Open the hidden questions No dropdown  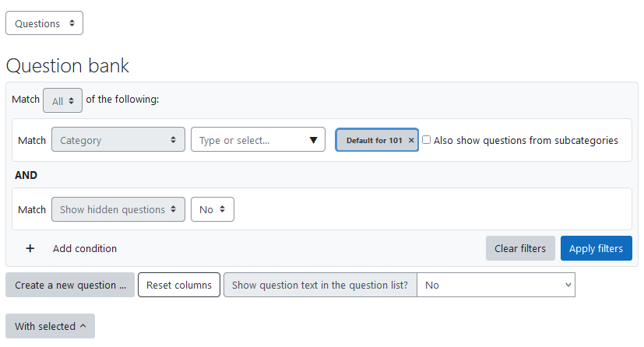(x=213, y=209)
